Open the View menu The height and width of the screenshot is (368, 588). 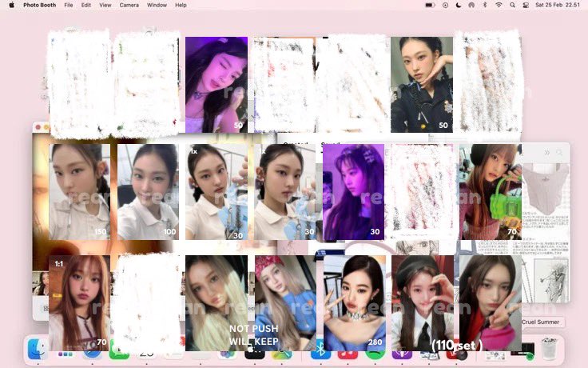coord(105,5)
